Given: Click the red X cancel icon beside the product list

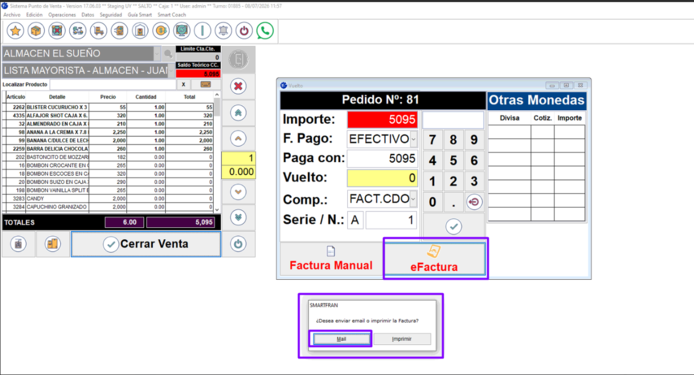Looking at the screenshot, I should pyautogui.click(x=238, y=86).
